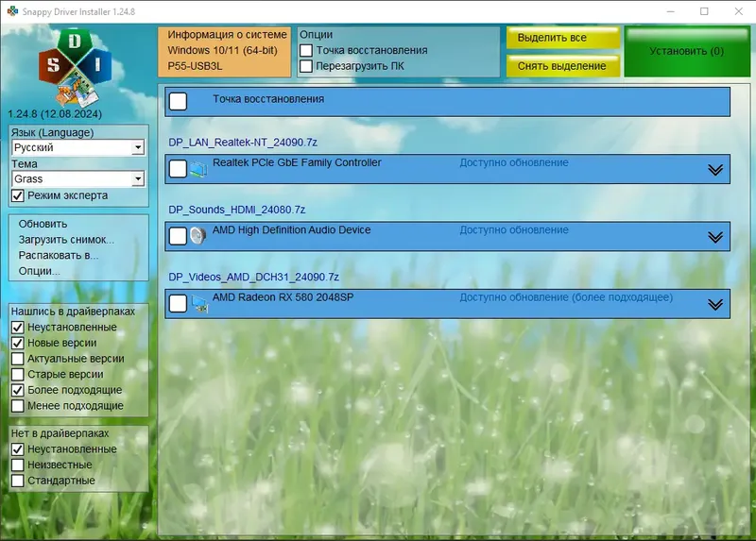This screenshot has width=756, height=541.
Task: Check the large Точка восстановления row checkbox
Action: pos(178,101)
